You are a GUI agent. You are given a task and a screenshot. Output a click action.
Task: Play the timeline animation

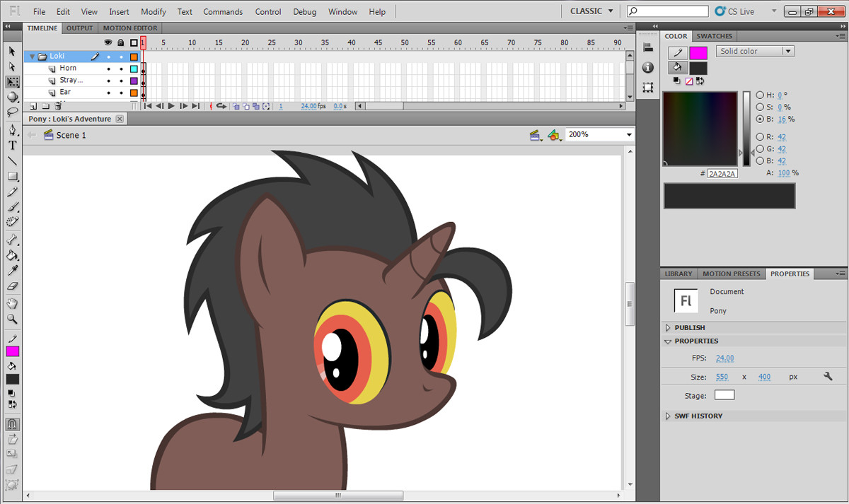point(171,106)
